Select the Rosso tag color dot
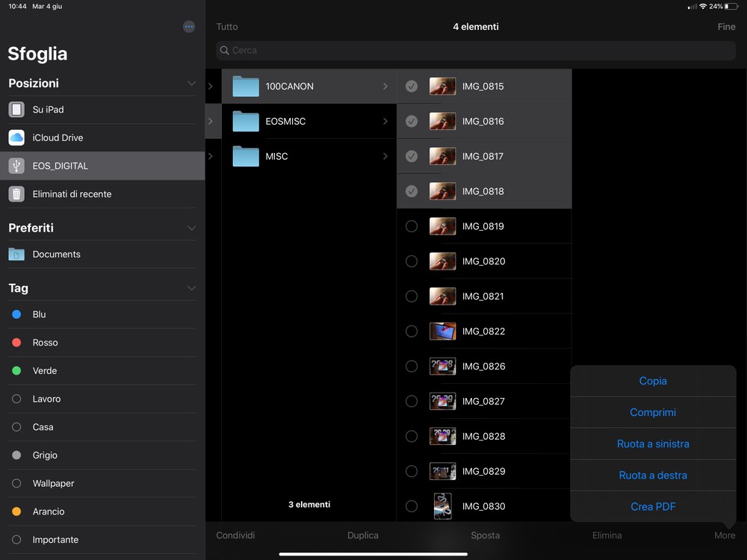 click(x=16, y=343)
